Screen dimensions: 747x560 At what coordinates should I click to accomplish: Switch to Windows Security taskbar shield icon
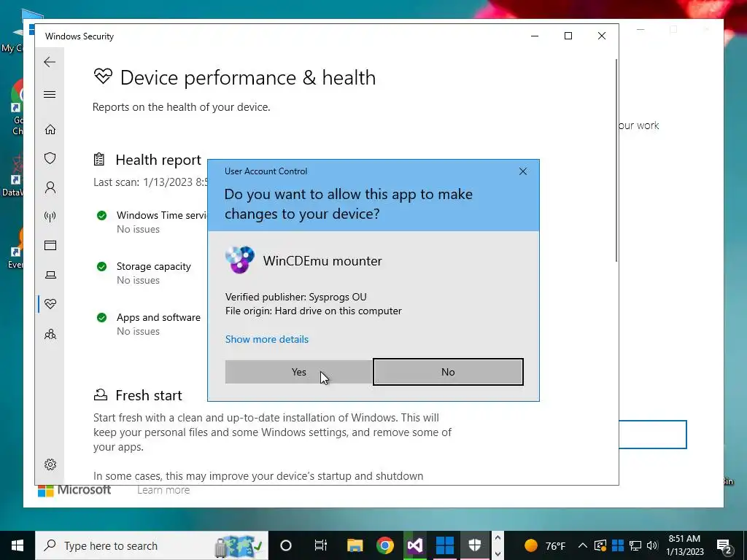point(475,545)
